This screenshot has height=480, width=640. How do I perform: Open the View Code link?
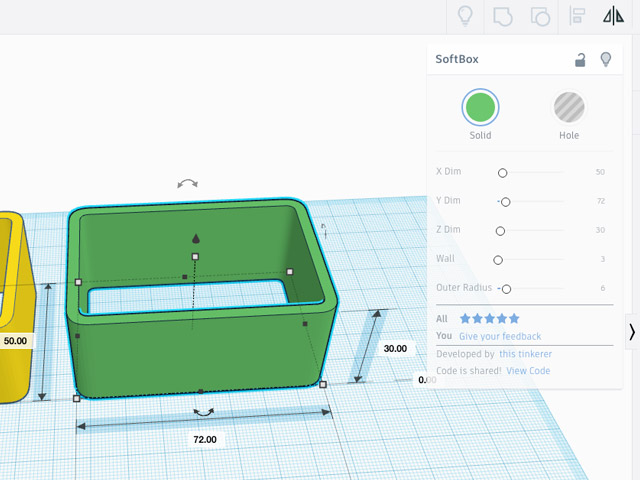[528, 371]
